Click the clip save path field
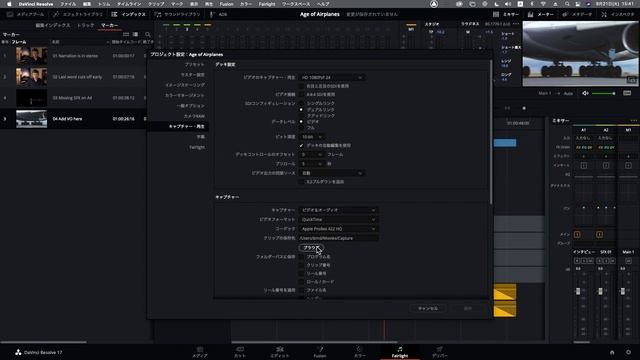Image resolution: width=640 pixels, height=360 pixels. point(338,238)
